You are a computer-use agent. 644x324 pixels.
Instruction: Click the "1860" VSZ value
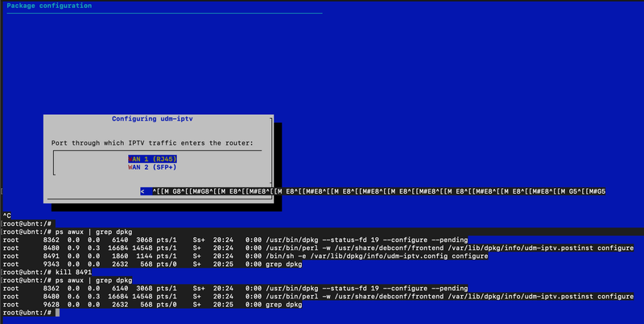tap(120, 256)
